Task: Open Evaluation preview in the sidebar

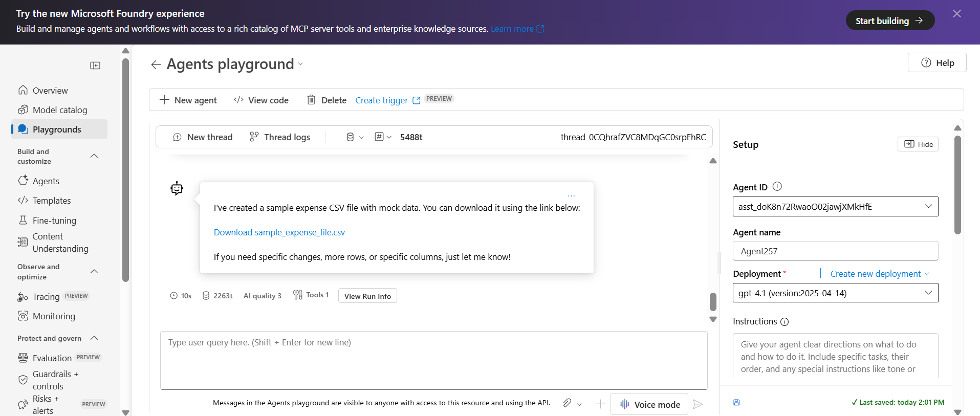Action: [59, 358]
